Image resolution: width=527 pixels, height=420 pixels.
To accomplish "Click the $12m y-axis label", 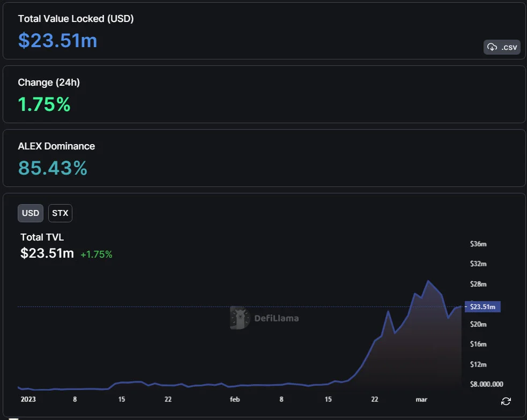I will pos(478,365).
